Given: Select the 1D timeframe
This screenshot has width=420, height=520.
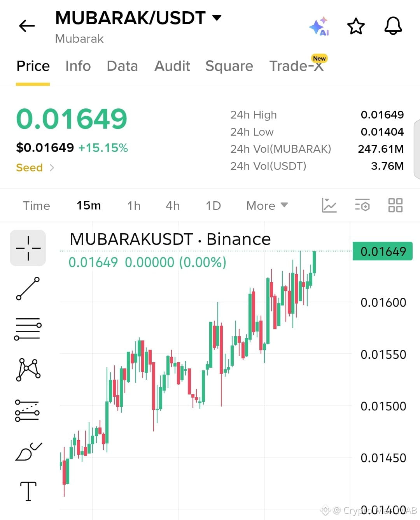Looking at the screenshot, I should (x=213, y=206).
